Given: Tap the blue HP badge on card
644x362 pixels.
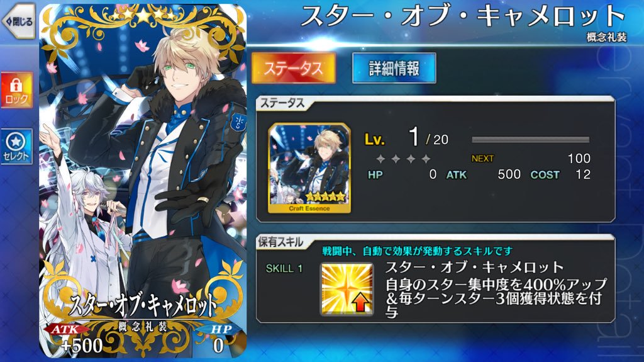Looking at the screenshot, I should click(x=220, y=329).
